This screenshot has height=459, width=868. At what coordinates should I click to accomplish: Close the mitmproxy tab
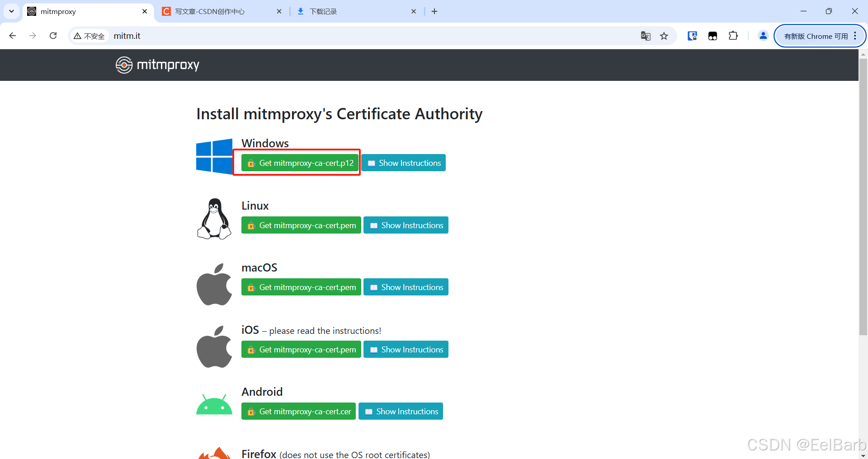[145, 11]
